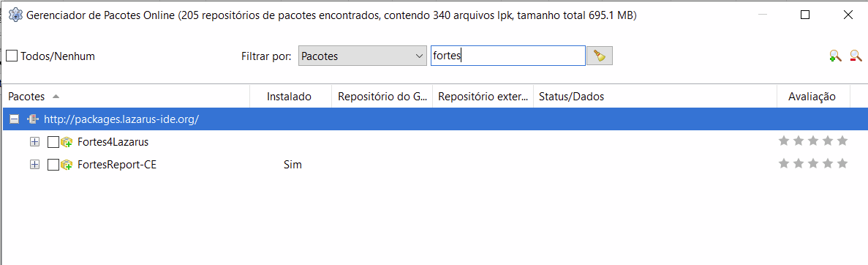Click the Fortes4Lazarus package icon

click(67, 142)
